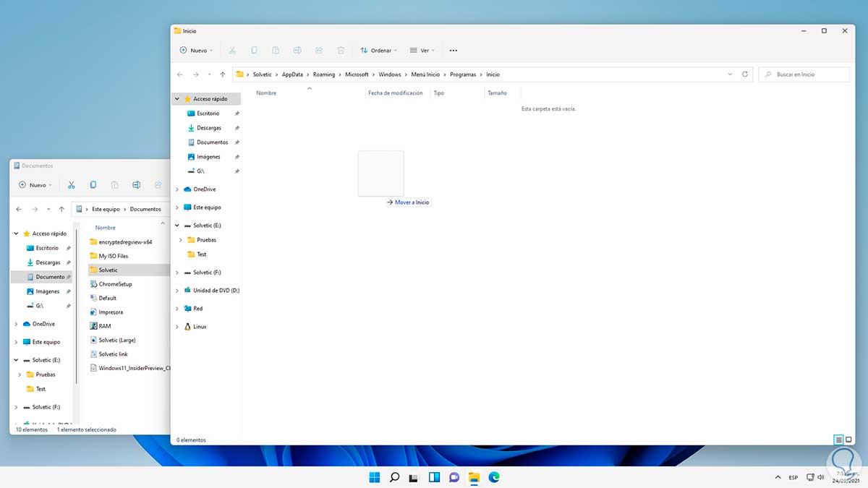Sort by Tamaño column in Inicio window
This screenshot has width=868, height=488.
click(497, 93)
